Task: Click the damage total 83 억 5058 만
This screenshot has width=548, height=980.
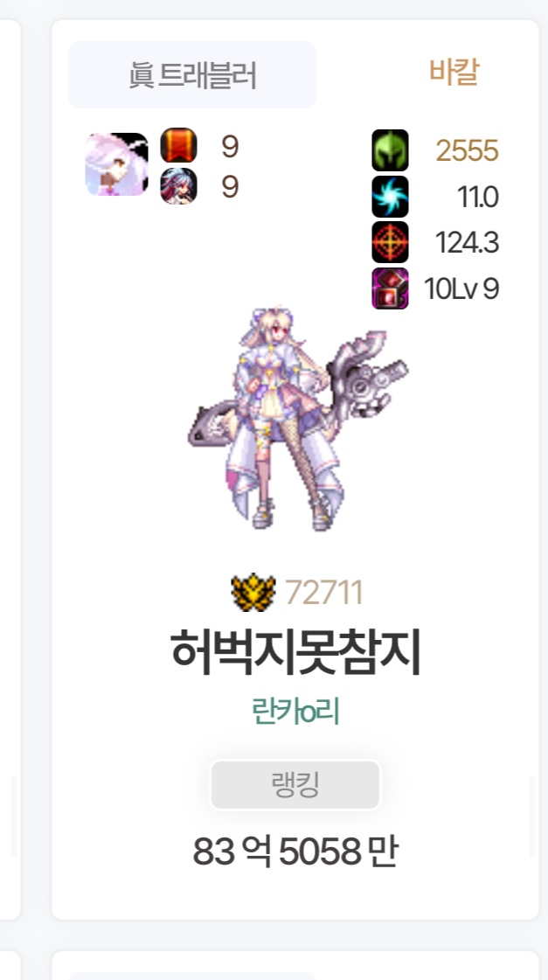Action: [x=295, y=851]
